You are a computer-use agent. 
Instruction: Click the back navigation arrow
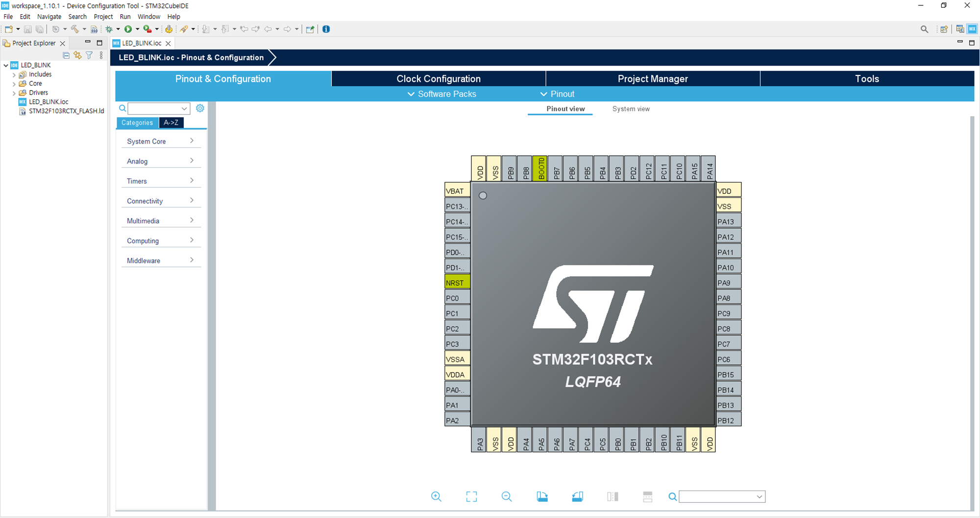[268, 29]
